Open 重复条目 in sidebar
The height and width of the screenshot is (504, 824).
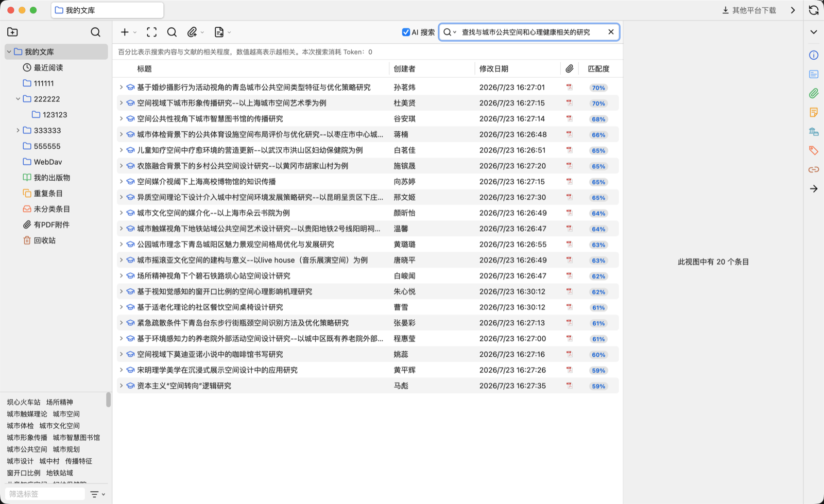(48, 193)
